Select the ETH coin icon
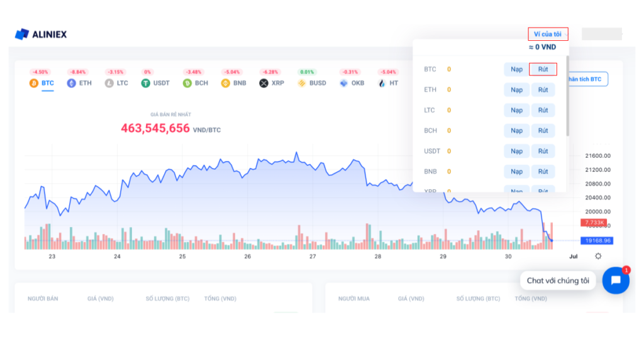 [x=72, y=83]
